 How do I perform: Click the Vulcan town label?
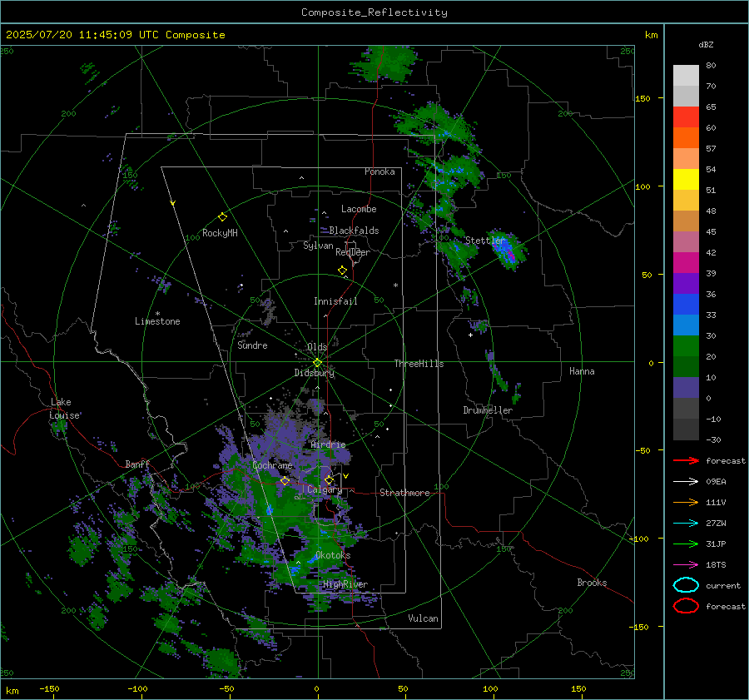coord(423,618)
